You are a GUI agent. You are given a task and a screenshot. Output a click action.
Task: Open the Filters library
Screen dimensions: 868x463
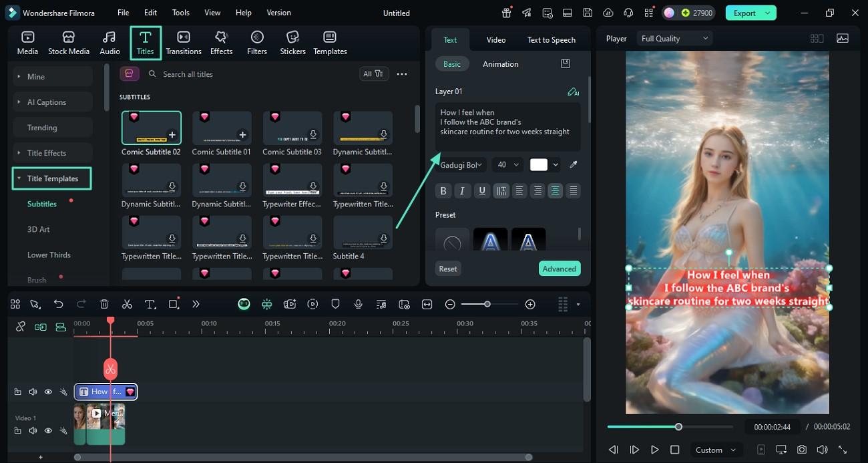coord(257,43)
